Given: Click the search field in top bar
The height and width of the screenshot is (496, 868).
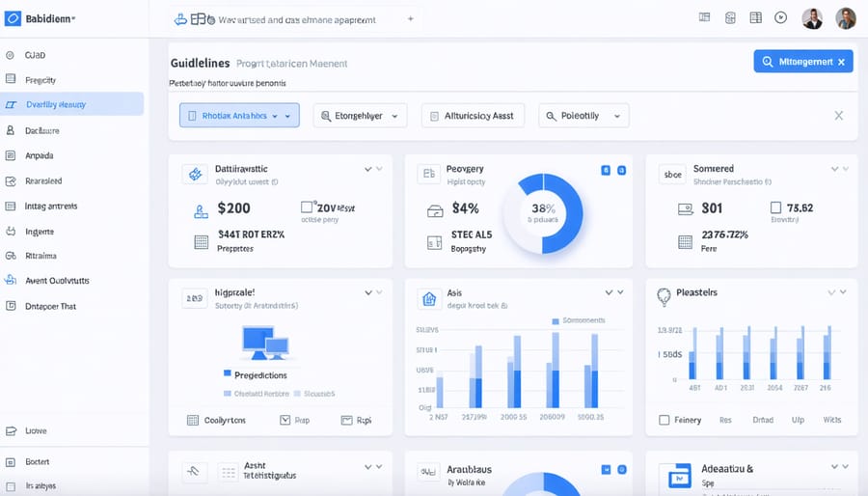Looking at the screenshot, I should click(296, 19).
